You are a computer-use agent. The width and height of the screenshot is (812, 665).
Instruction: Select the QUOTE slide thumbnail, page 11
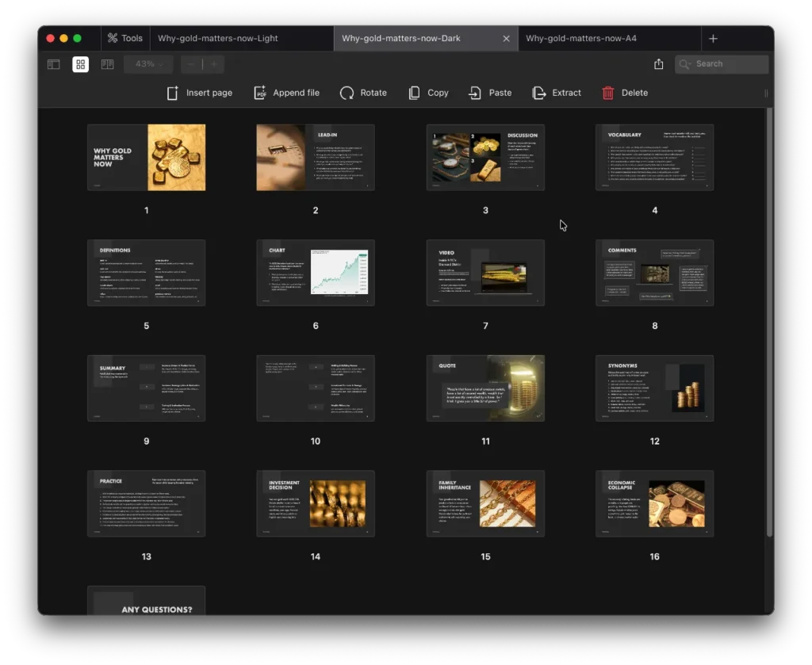(x=485, y=388)
